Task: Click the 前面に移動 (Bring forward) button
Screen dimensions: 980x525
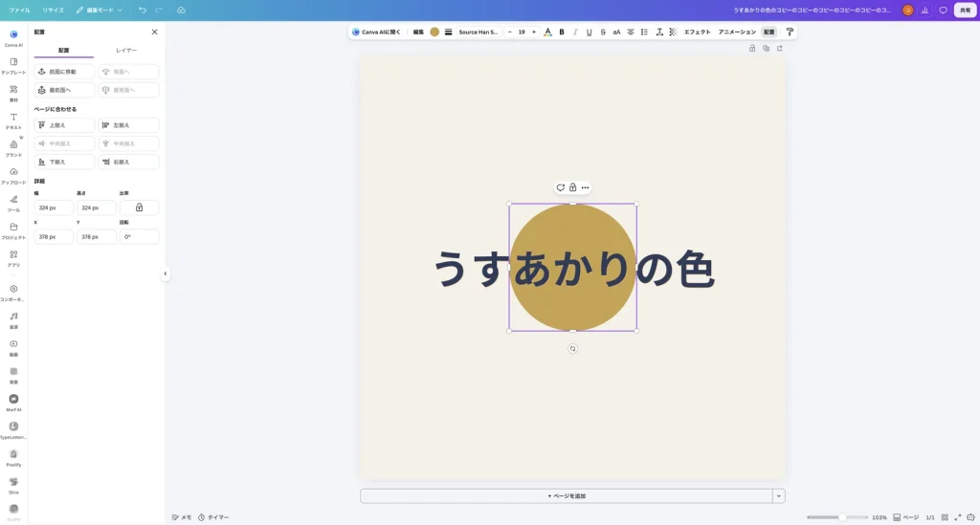Action: [x=64, y=72]
